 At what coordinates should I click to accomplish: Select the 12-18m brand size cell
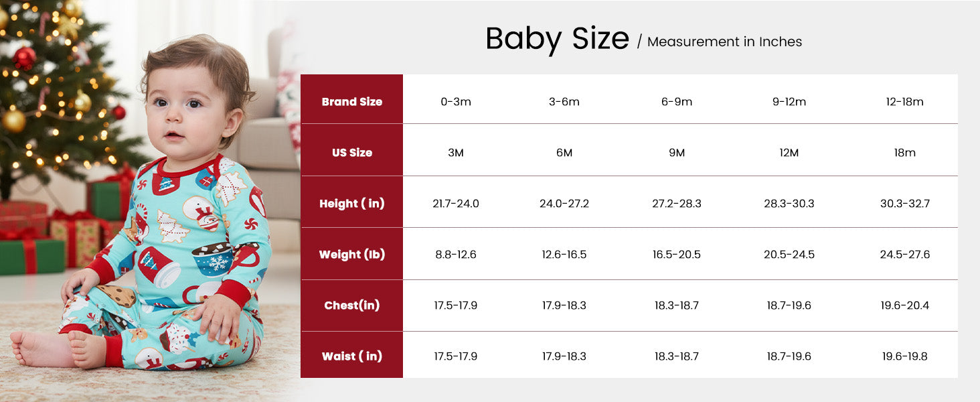click(x=905, y=102)
